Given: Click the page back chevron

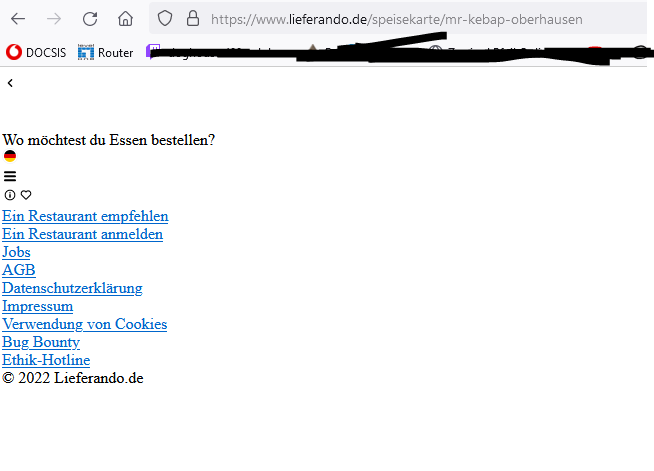Looking at the screenshot, I should point(10,83).
